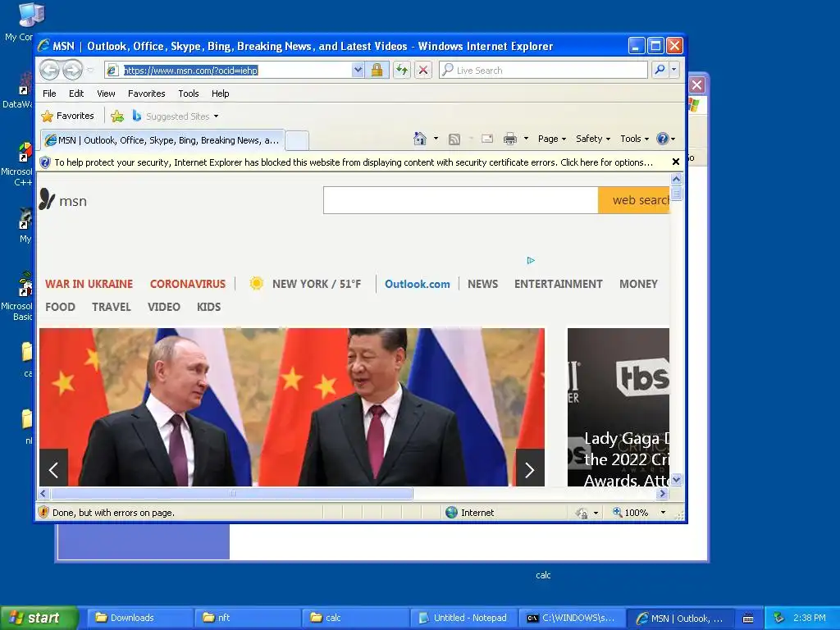Expand the Print options dropdown arrow
840x630 pixels.
tap(526, 139)
